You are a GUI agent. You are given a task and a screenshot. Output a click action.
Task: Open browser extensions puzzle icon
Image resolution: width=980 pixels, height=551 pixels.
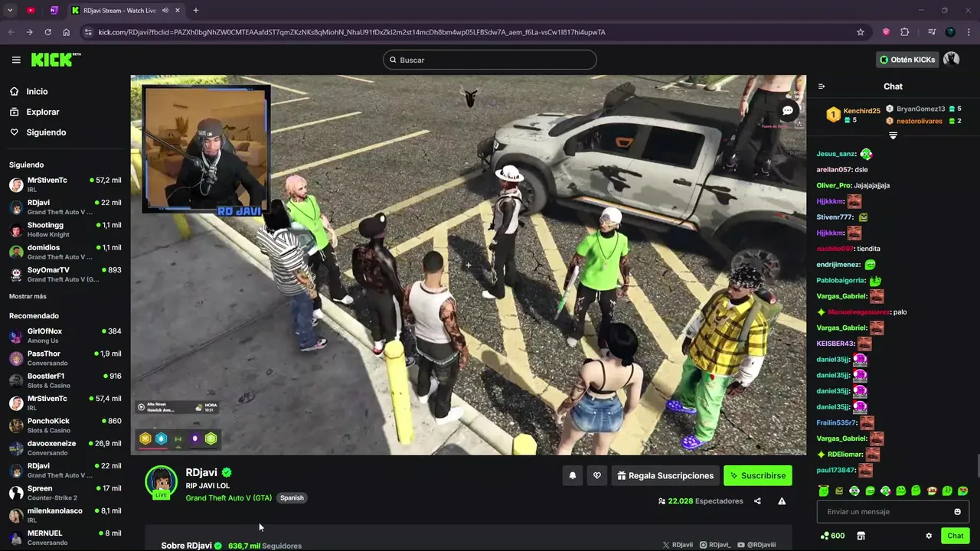click(x=905, y=32)
